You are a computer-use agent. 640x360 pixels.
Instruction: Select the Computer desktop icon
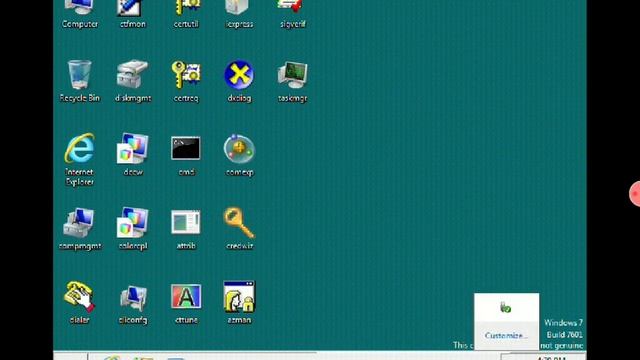[x=80, y=14]
